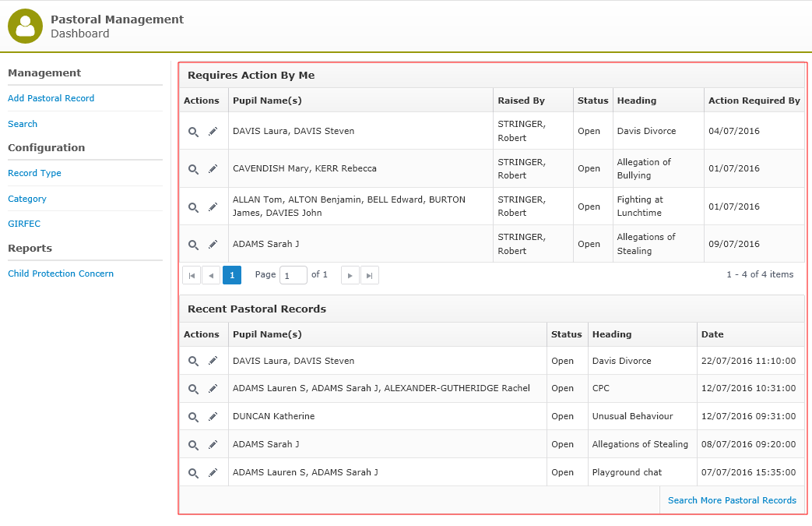Click 'Fighting at Lunchtime' heading cell
Viewport: 812px width, 526px height.
tap(658, 207)
